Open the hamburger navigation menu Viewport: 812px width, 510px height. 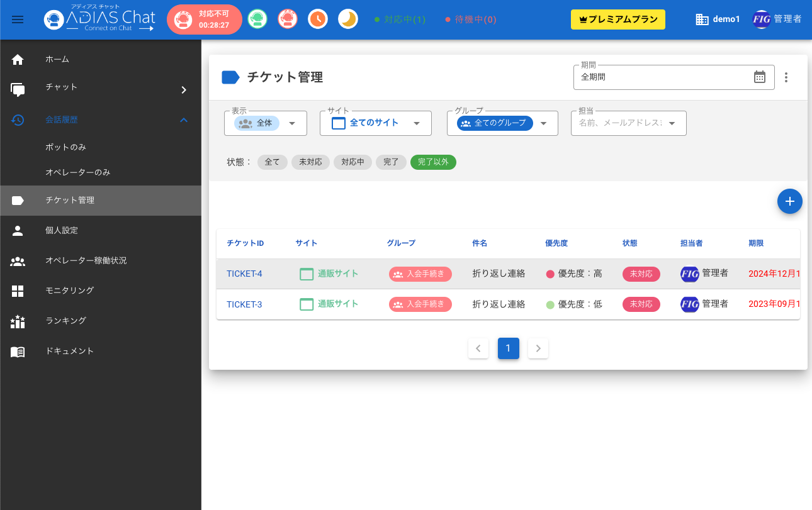[x=18, y=19]
